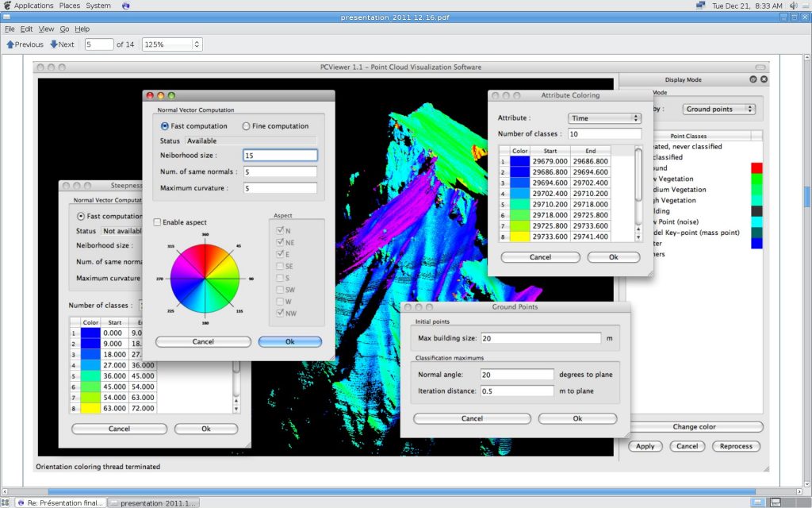Click the Reprocess button
Image resolution: width=812 pixels, height=508 pixels.
[736, 446]
